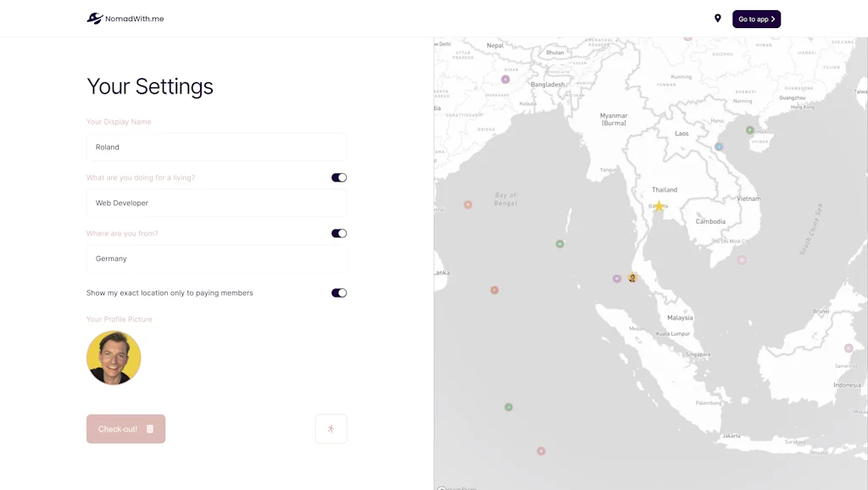Click the upload arrow icon button
868x490 pixels.
(x=331, y=429)
